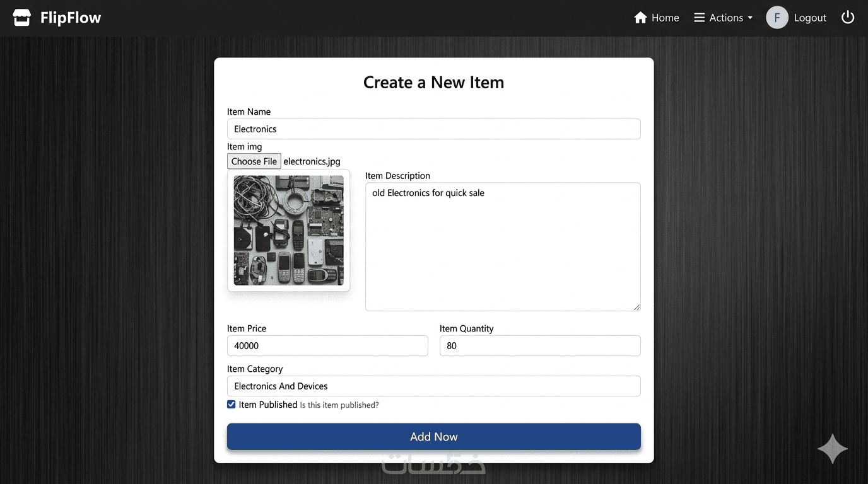Click the user avatar circle with F
The width and height of the screenshot is (868, 484).
click(777, 18)
